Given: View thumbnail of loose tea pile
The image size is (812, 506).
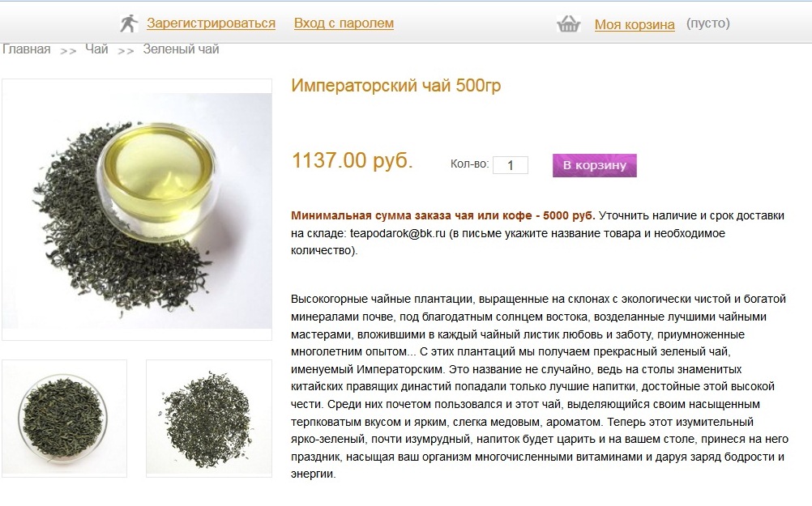Looking at the screenshot, I should point(209,418).
